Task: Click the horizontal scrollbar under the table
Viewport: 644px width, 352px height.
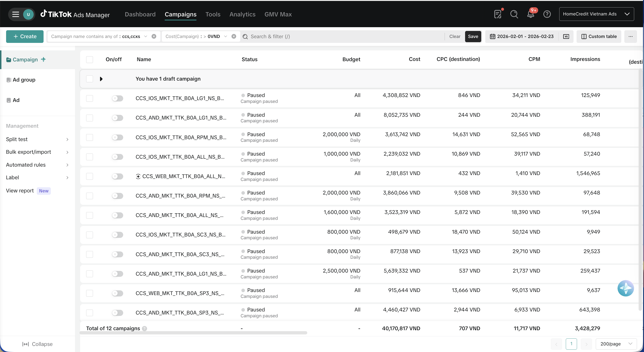Action: (x=193, y=333)
